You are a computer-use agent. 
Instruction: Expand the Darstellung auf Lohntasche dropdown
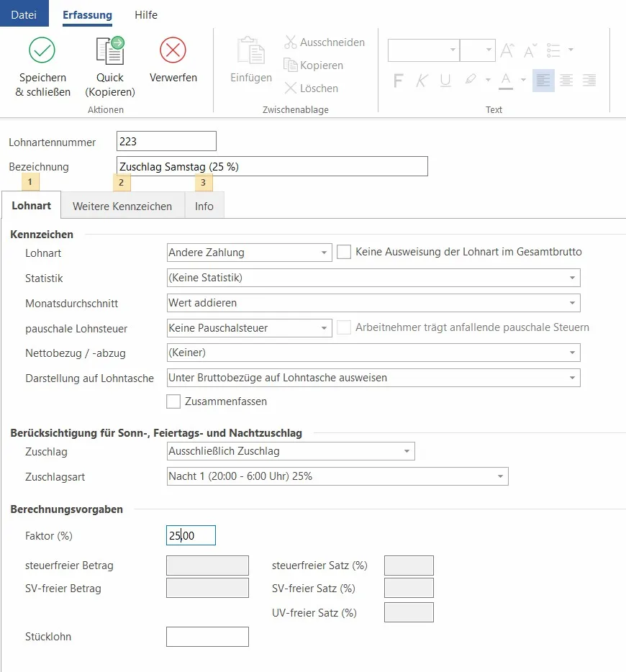click(572, 378)
